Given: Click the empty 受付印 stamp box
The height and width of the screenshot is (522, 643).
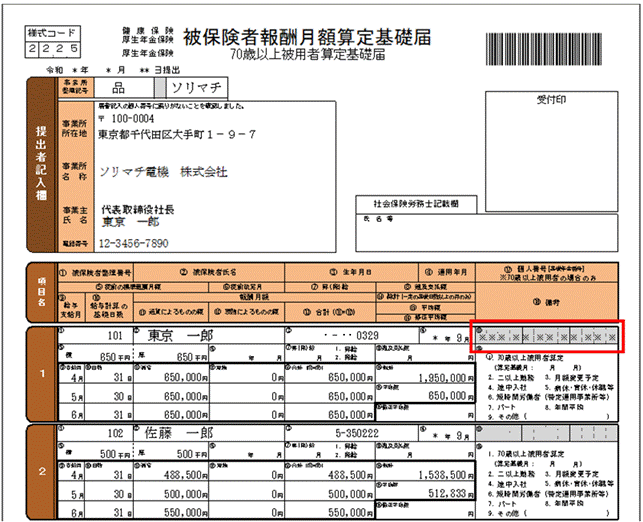Looking at the screenshot, I should (x=552, y=151).
